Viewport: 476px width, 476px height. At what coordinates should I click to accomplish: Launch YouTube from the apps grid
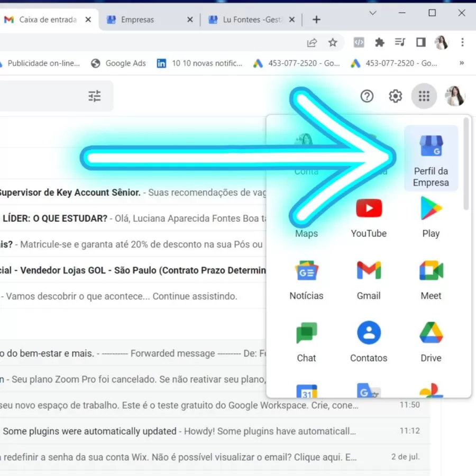point(369,218)
